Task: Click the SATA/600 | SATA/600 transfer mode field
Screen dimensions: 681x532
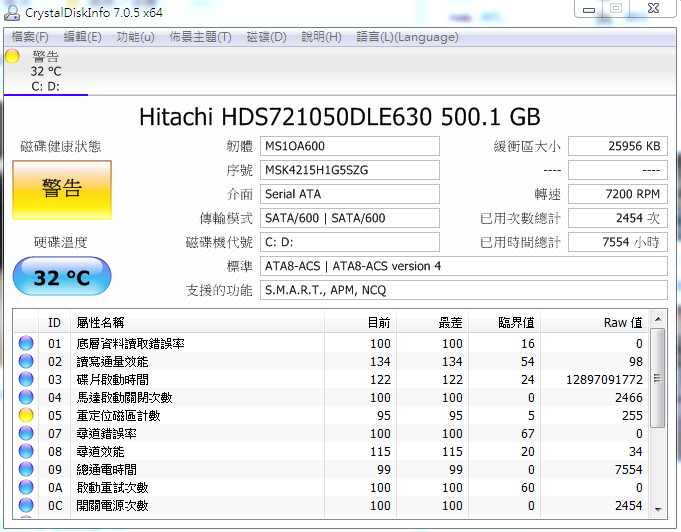Action: tap(350, 218)
